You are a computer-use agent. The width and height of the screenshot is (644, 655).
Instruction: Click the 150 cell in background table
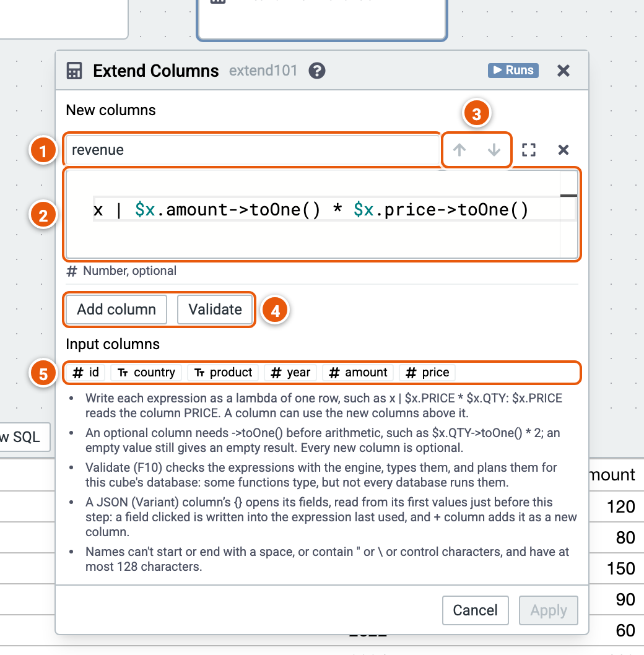click(620, 568)
